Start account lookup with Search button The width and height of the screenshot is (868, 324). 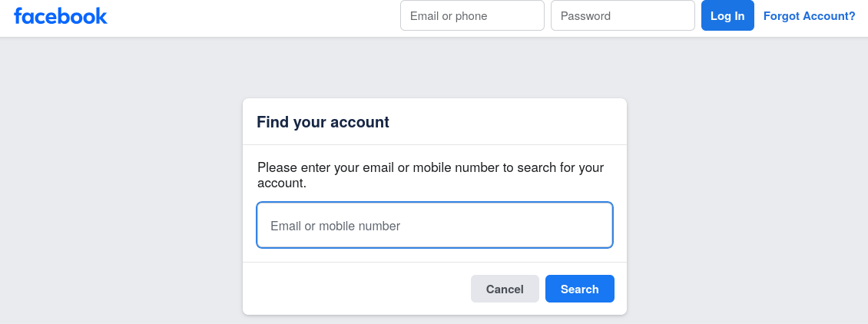pyautogui.click(x=579, y=289)
